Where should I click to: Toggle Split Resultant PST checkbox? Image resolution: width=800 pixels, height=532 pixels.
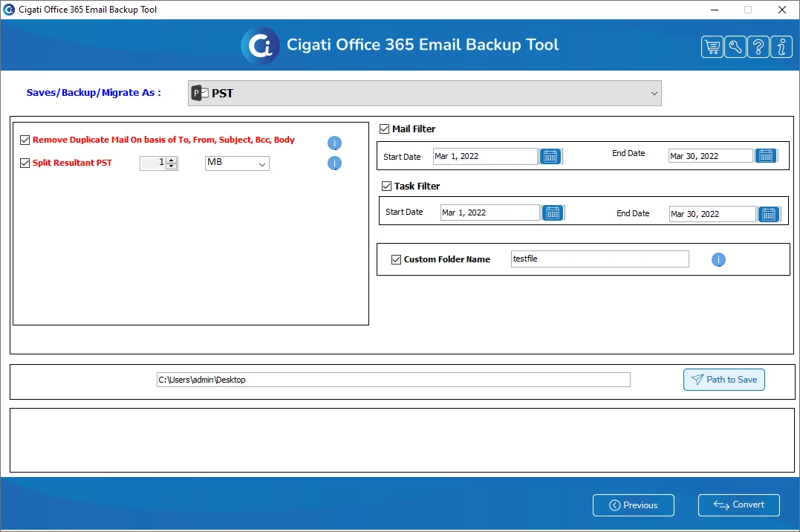pos(25,163)
